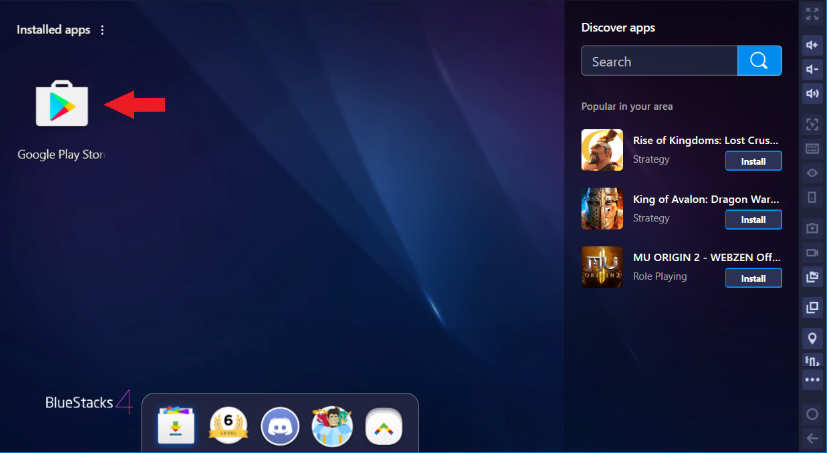Toggle mute with the speaker icon
The image size is (827, 453).
(x=812, y=94)
